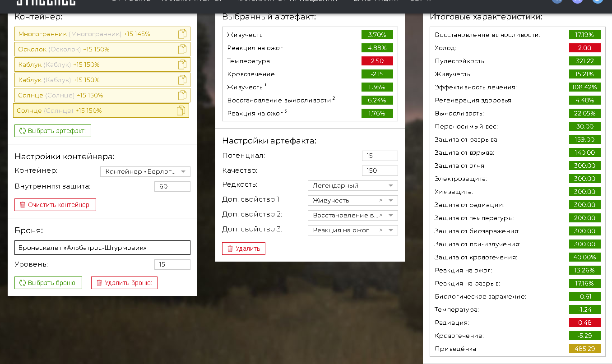This screenshot has width=612, height=364.
Task: Click the Удалить броню button
Action: click(x=124, y=283)
